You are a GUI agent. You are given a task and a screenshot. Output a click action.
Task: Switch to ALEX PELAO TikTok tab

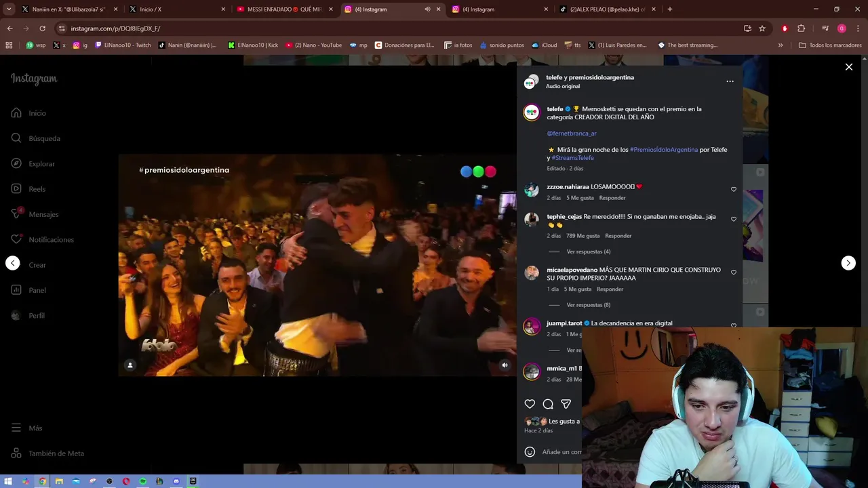point(608,9)
